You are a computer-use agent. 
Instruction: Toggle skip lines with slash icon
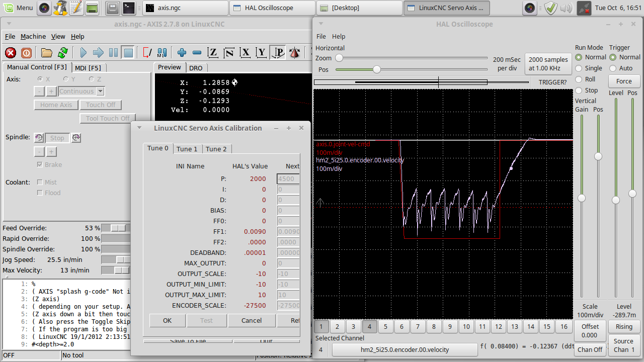(x=147, y=52)
